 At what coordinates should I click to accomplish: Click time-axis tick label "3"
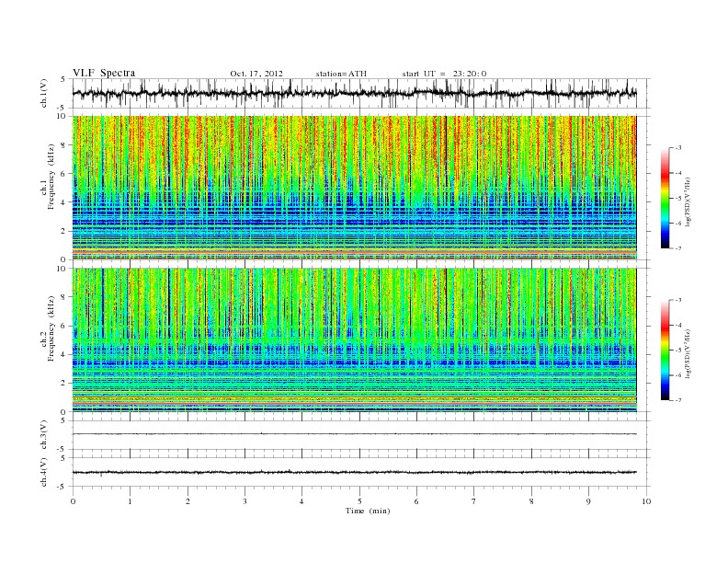pyautogui.click(x=245, y=501)
